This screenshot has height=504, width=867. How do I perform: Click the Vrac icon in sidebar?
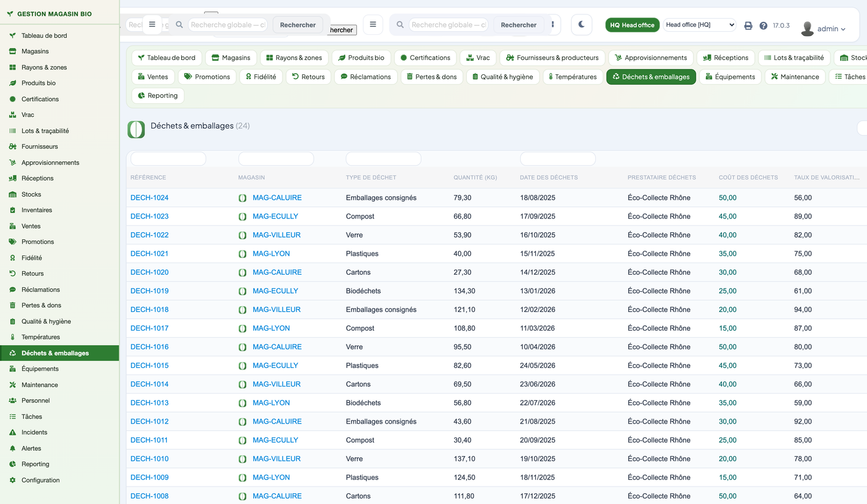click(x=13, y=115)
